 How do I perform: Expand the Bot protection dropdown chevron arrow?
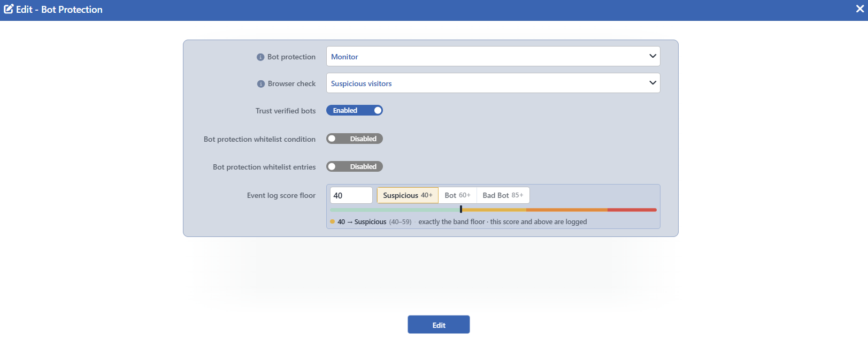coord(652,56)
